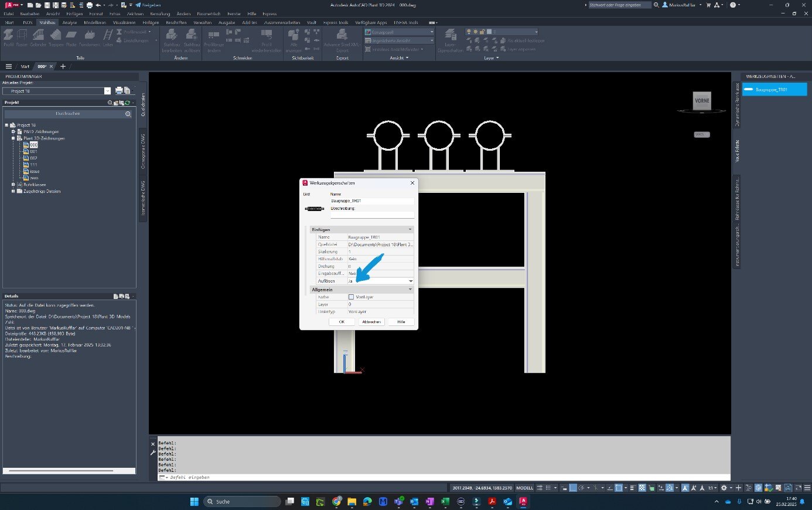The width and height of the screenshot is (812, 510).
Task: Toggle MODELL mode in the status bar
Action: tap(524, 487)
